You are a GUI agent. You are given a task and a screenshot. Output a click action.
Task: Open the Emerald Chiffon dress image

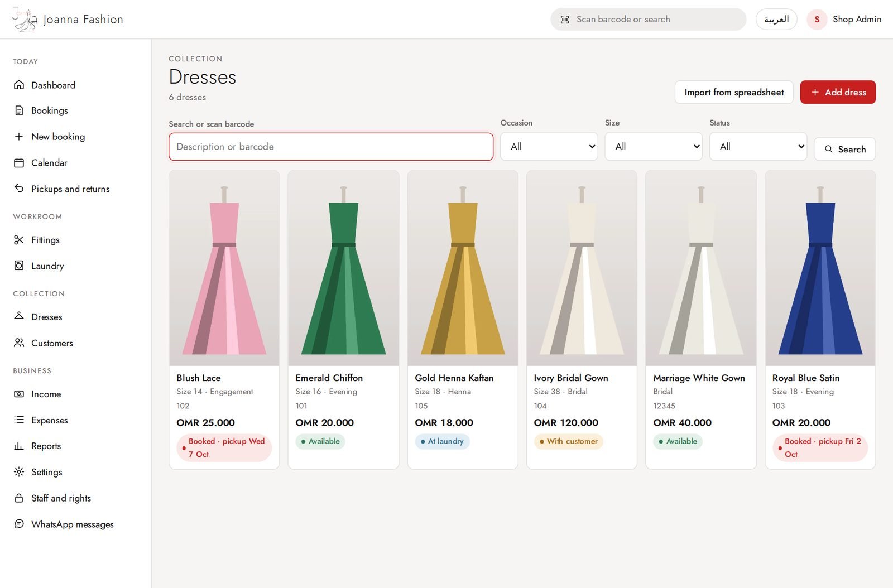(x=343, y=268)
